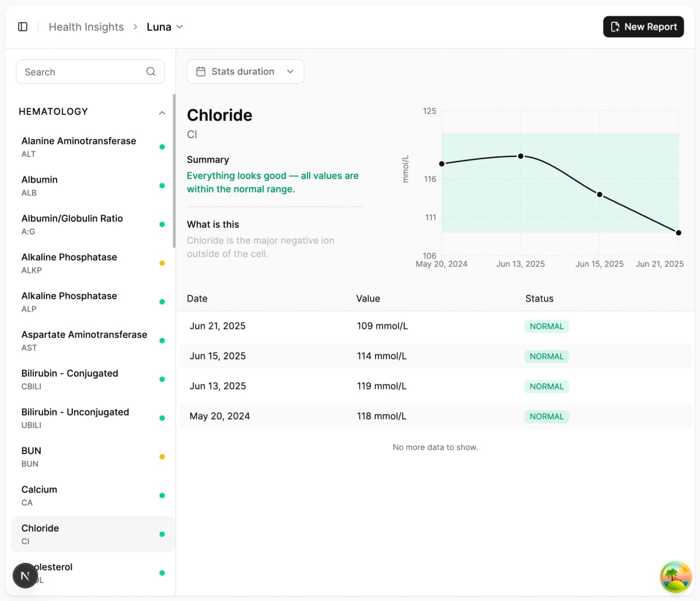This screenshot has height=601, width=700.
Task: Collapse the HEMATOLOGY section chevron
Action: (162, 112)
